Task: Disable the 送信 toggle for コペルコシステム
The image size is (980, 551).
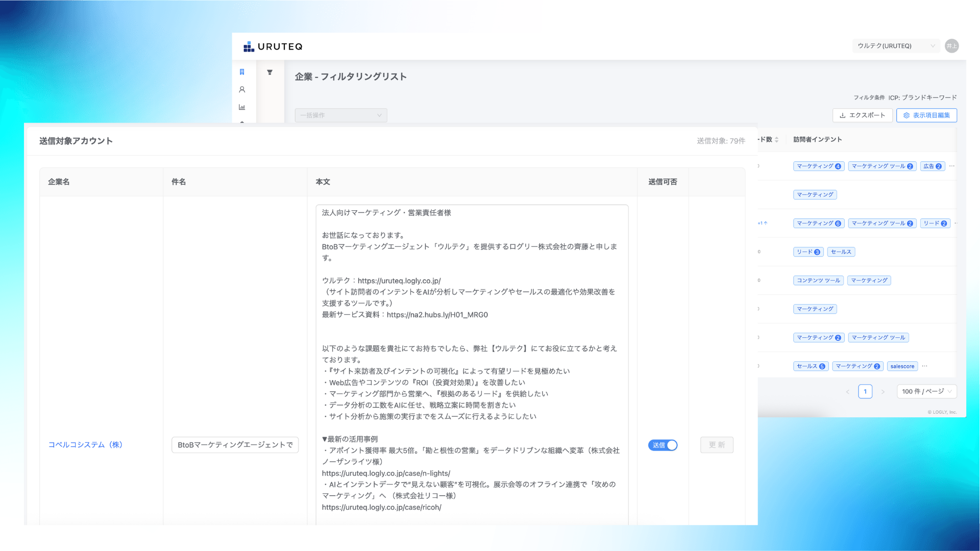Action: coord(663,445)
